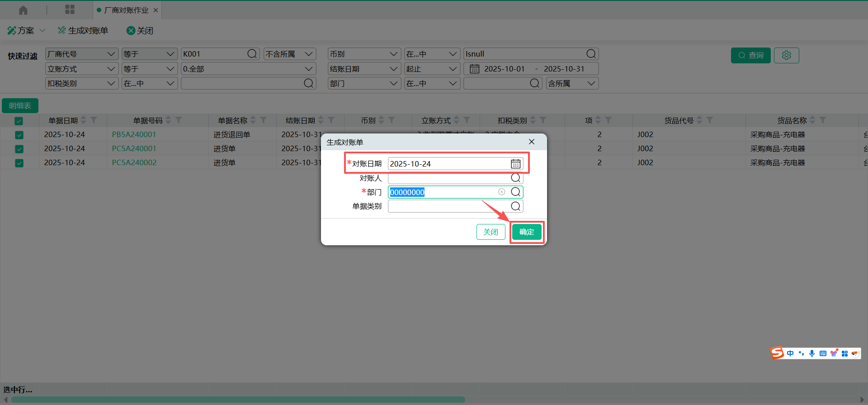The width and height of the screenshot is (868, 405).
Task: Click 关闭 button in dialog
Action: (x=491, y=232)
